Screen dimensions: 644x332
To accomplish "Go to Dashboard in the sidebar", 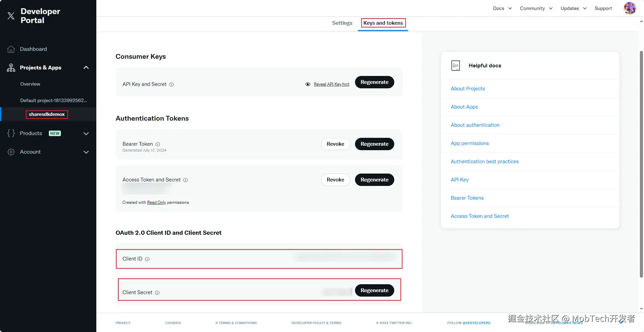I will tap(33, 49).
